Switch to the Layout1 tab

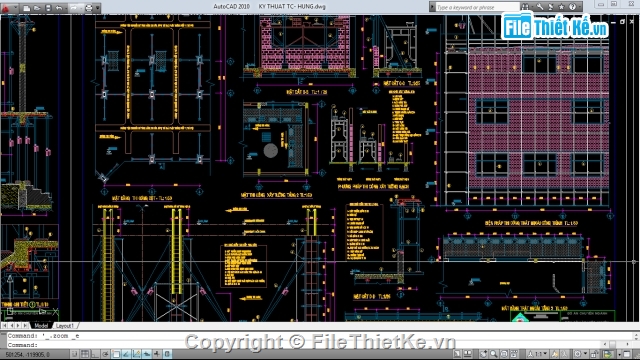[65, 325]
